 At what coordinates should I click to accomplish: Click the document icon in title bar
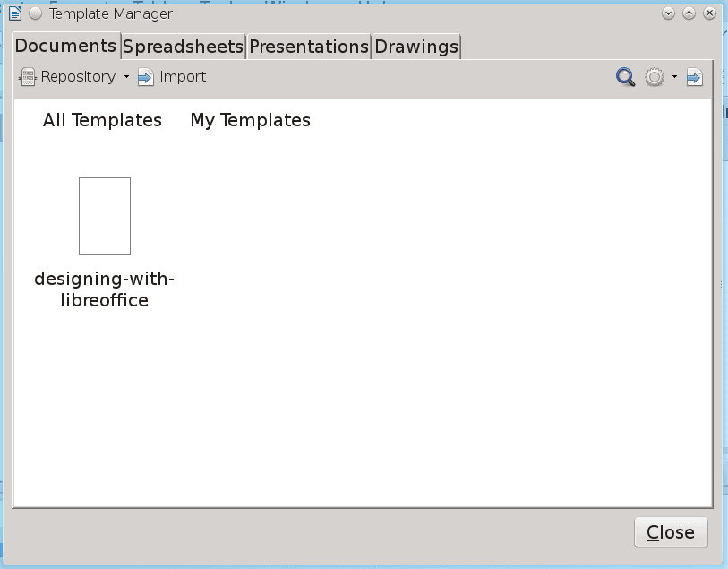[15, 13]
